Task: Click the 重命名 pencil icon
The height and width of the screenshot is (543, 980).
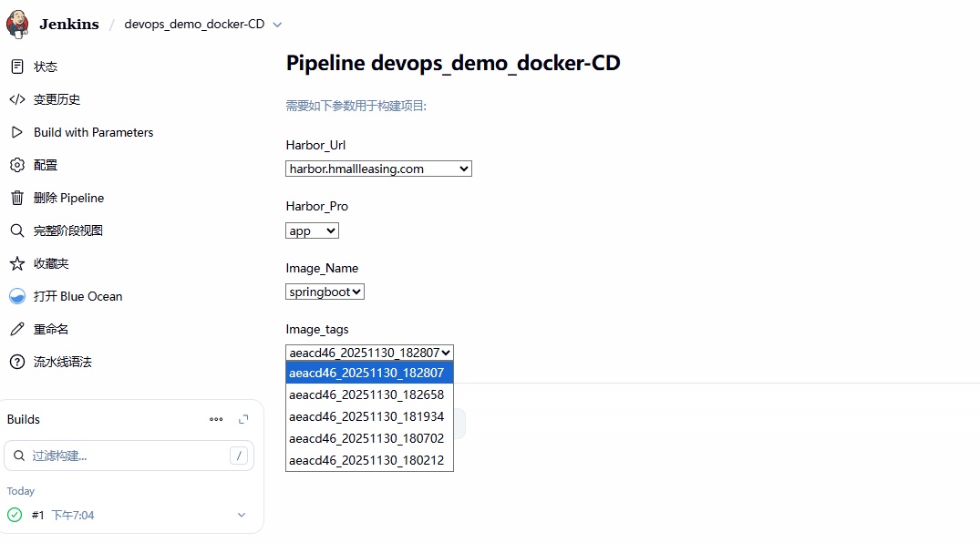Action: tap(16, 329)
